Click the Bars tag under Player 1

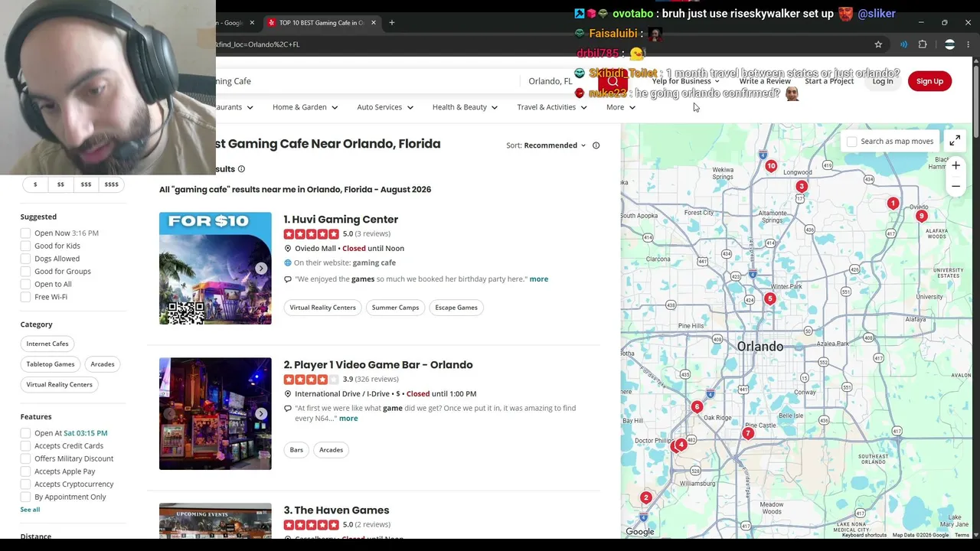(296, 450)
